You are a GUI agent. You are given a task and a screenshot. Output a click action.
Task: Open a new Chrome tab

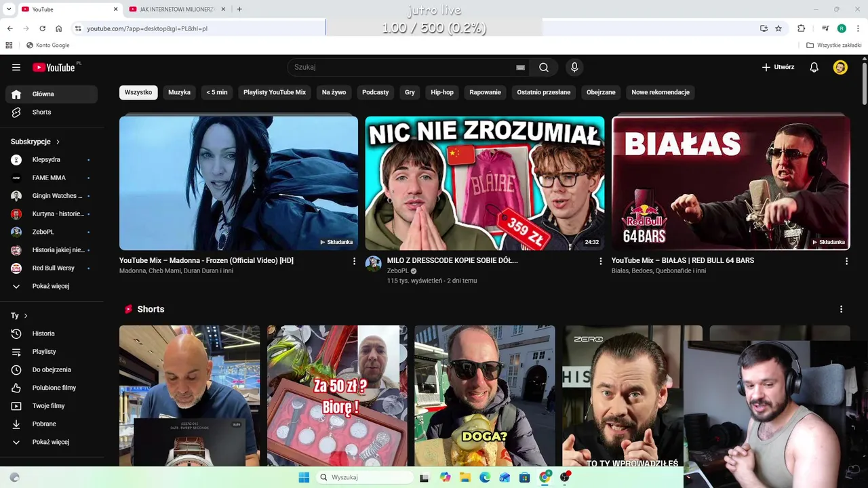click(239, 9)
